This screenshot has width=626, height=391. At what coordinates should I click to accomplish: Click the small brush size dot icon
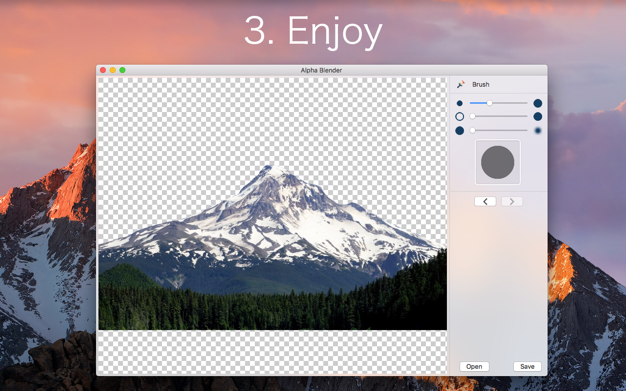click(x=460, y=103)
